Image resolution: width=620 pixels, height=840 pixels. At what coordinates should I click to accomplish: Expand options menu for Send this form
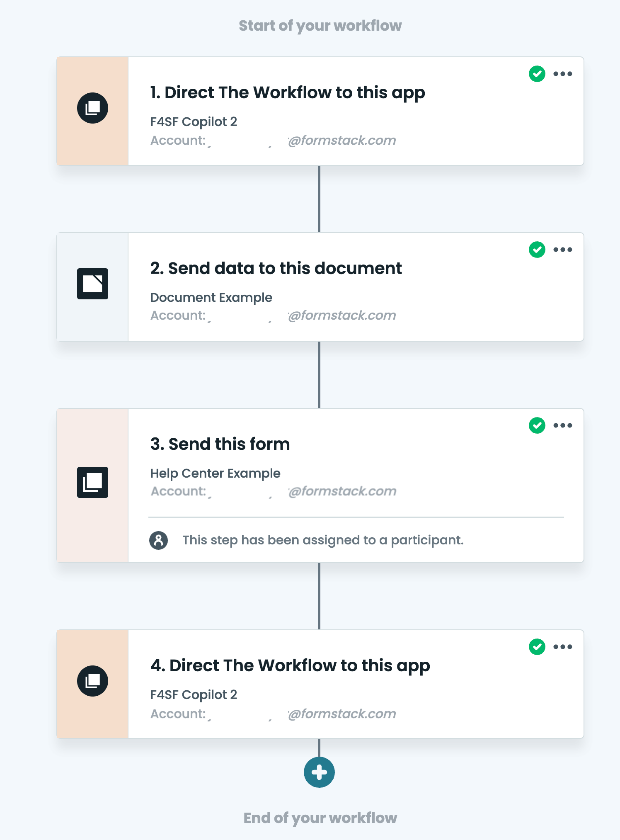click(563, 425)
